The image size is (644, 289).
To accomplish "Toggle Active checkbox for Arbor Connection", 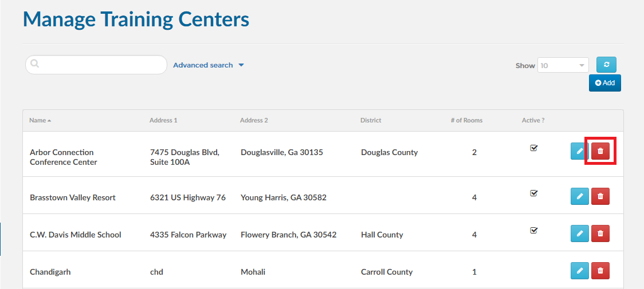I will coord(534,148).
